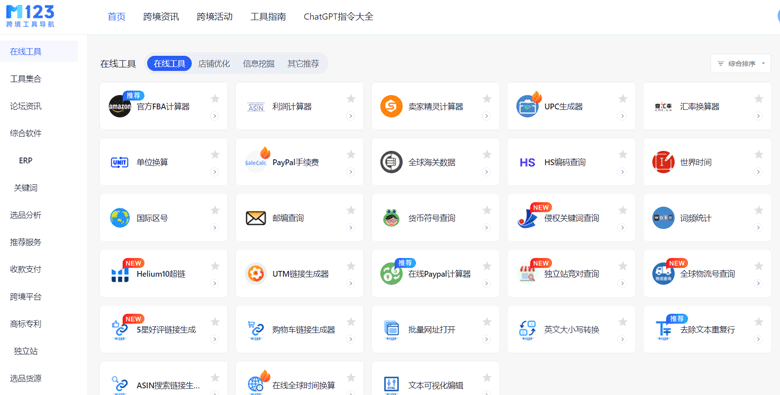
Task: Click the arrow on 去除文本重复行 card
Action: [758, 339]
